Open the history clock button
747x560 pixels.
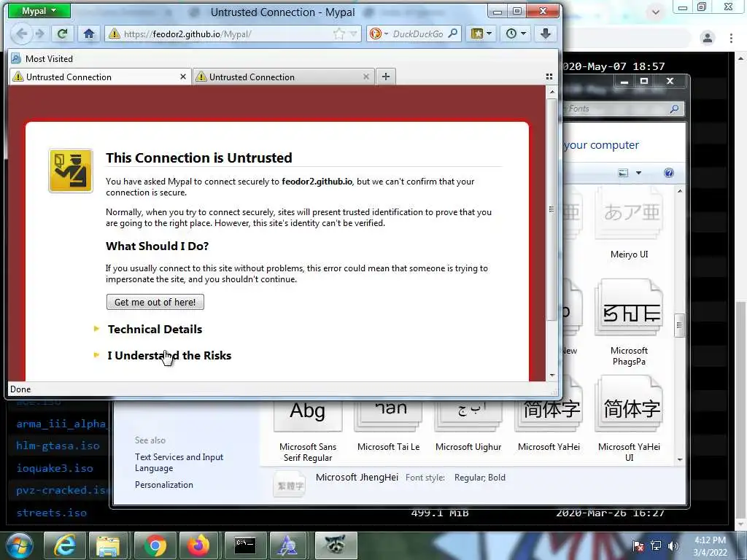point(516,34)
